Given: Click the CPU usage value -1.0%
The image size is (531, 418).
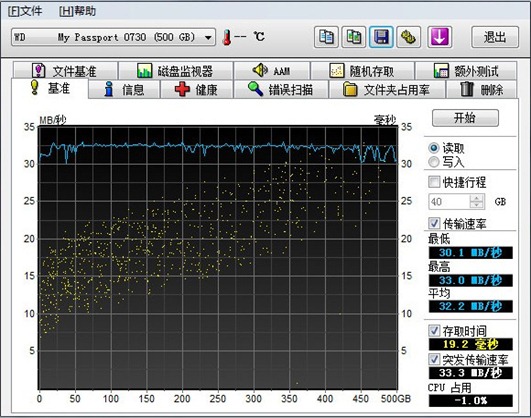Looking at the screenshot, I should click(x=471, y=401).
